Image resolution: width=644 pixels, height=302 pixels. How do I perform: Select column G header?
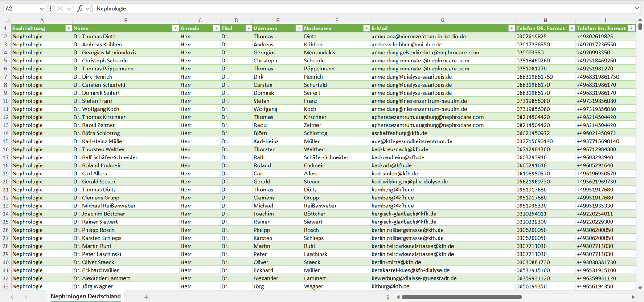coord(442,21)
